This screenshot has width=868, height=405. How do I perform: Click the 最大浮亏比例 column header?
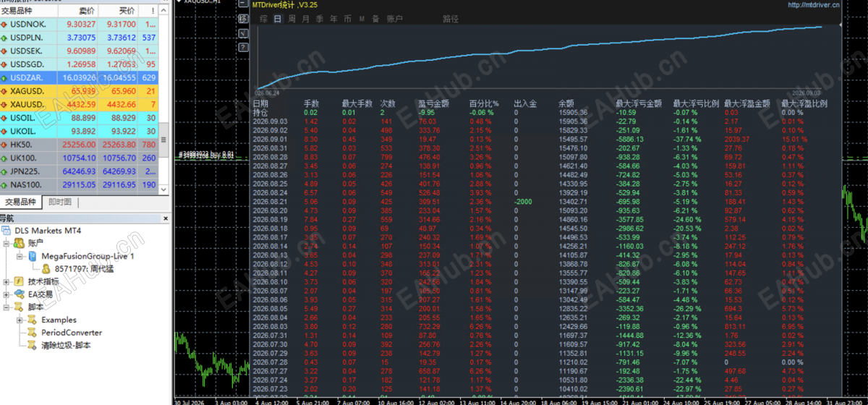point(696,103)
